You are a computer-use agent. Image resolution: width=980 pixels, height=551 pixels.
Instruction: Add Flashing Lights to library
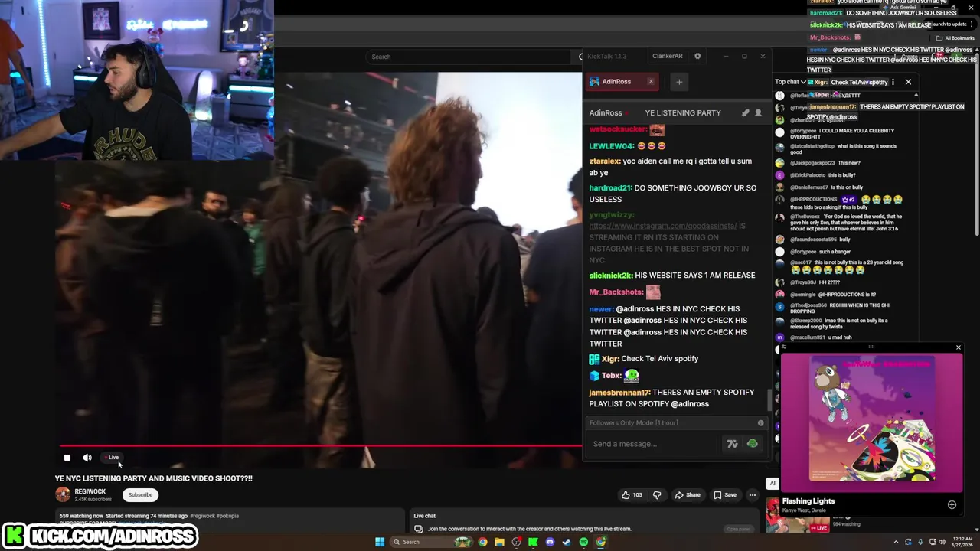point(952,505)
